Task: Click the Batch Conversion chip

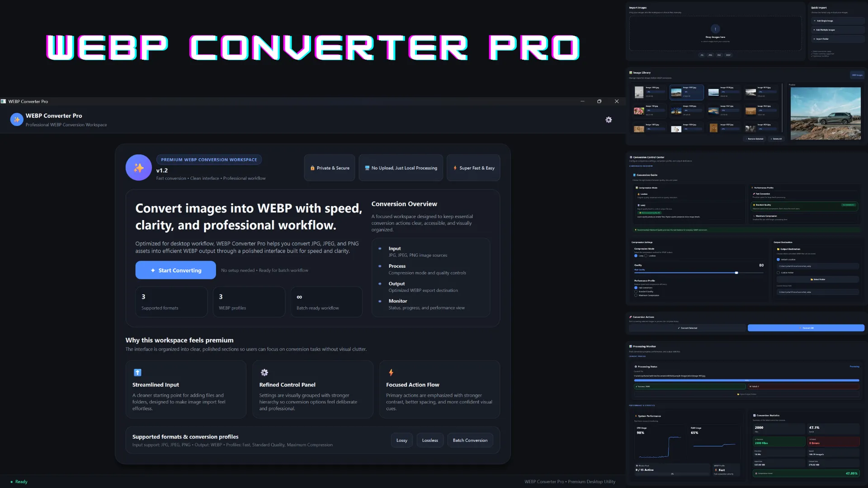Action: click(x=470, y=440)
